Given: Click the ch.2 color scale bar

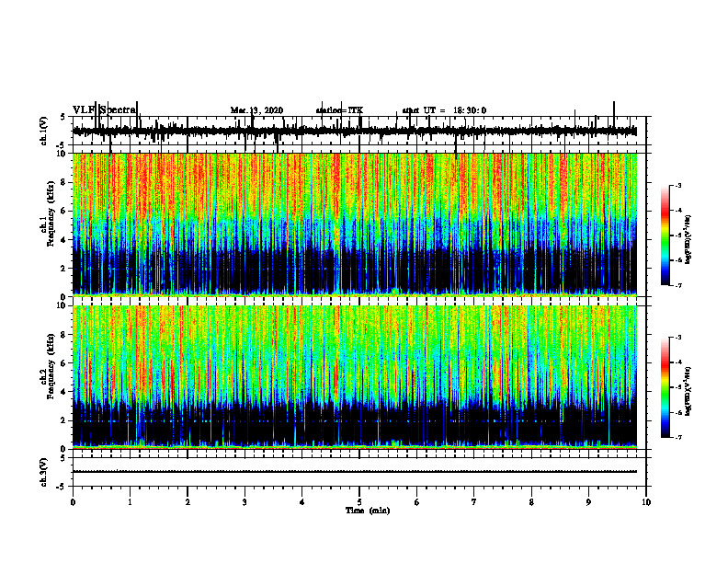Looking at the screenshot, I should [x=665, y=387].
